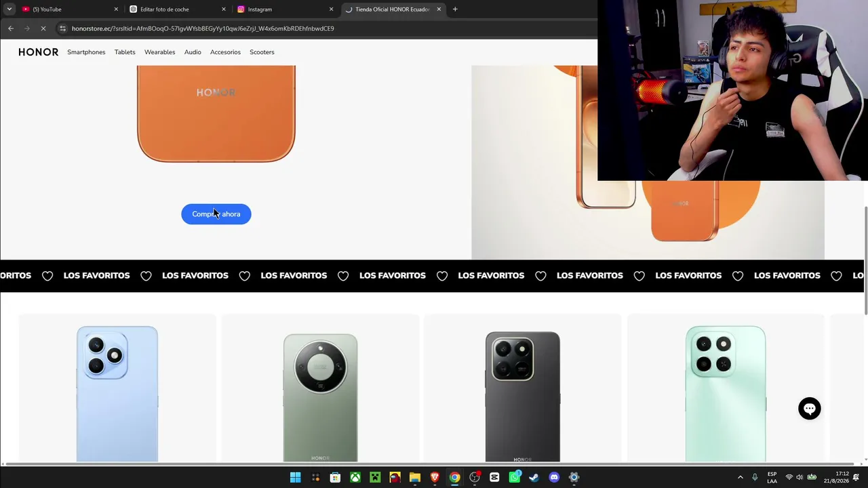Open the Tablets menu
Image resolution: width=868 pixels, height=488 pixels.
point(125,52)
